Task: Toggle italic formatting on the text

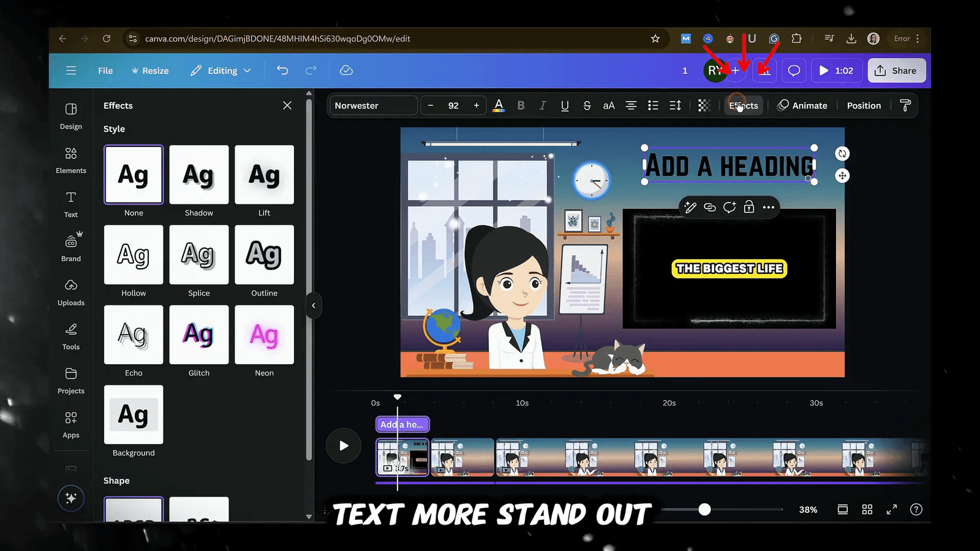Action: (x=543, y=105)
